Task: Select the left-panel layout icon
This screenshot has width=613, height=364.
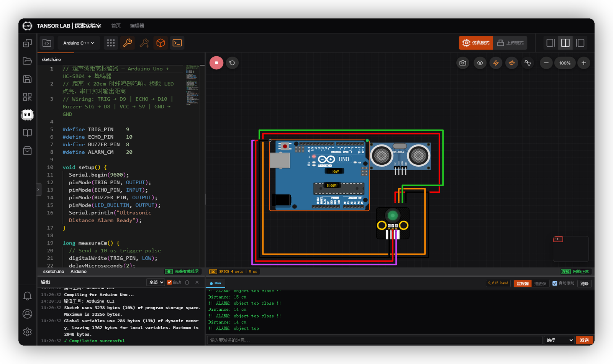Action: (580, 43)
